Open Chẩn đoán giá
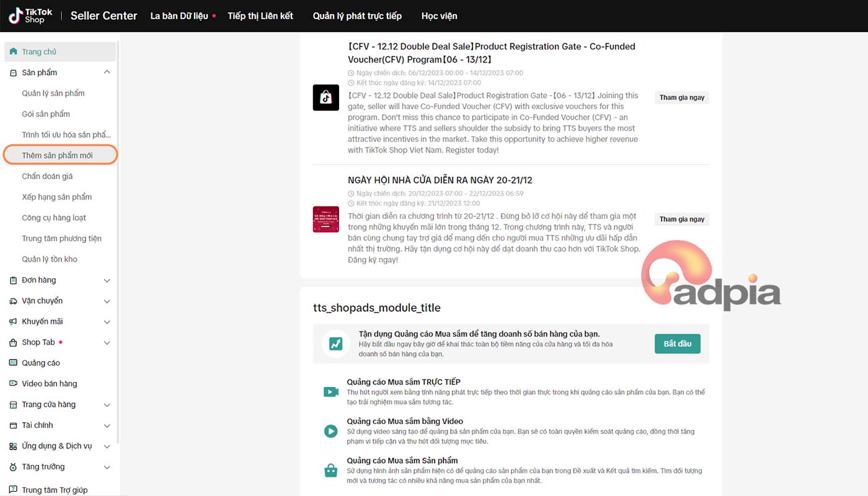Viewport: 868px width, 496px height. [47, 176]
